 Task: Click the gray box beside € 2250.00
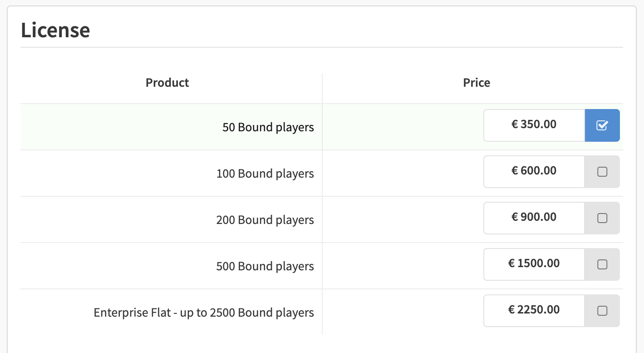pyautogui.click(x=602, y=311)
